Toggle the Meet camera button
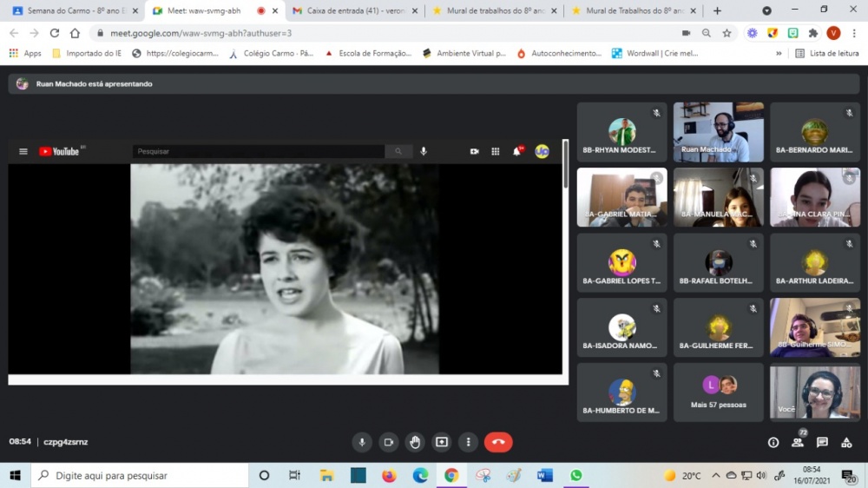Screen dimensions: 868x488 [389, 442]
